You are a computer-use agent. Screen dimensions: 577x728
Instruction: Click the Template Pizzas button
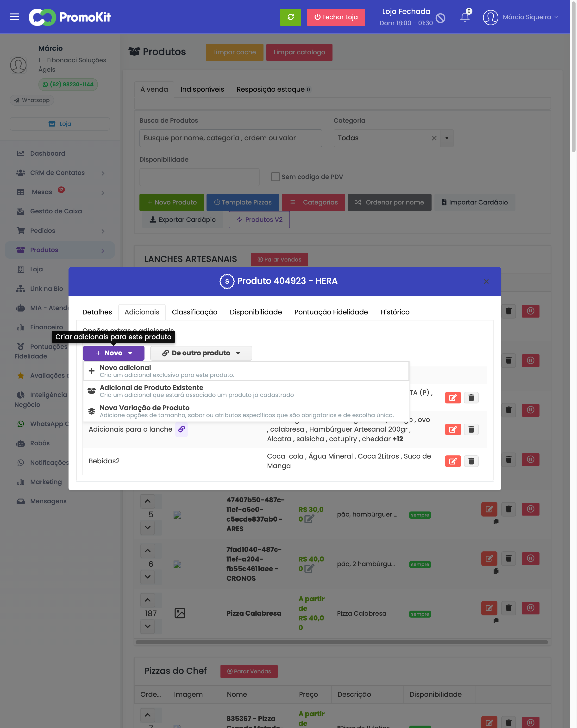[x=243, y=202]
